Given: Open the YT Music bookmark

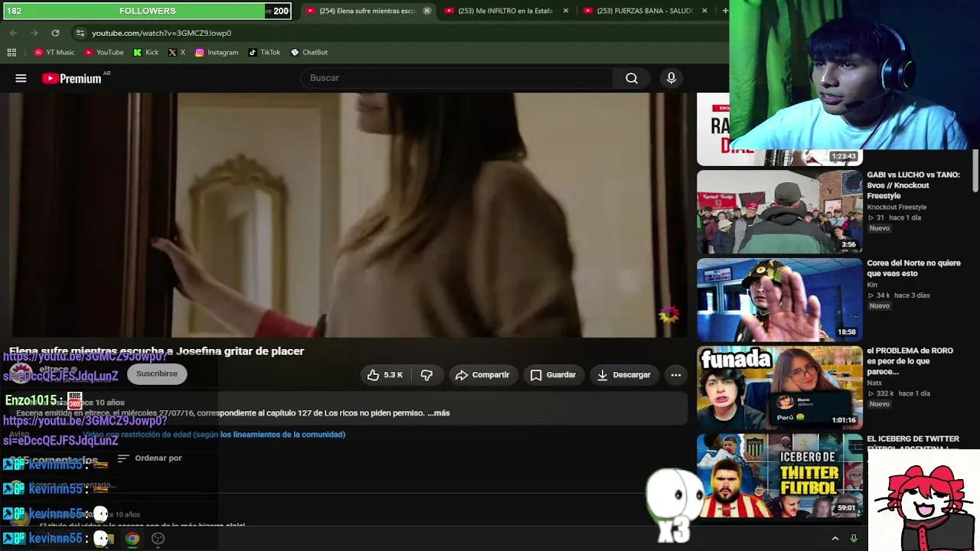Looking at the screenshot, I should pos(54,52).
